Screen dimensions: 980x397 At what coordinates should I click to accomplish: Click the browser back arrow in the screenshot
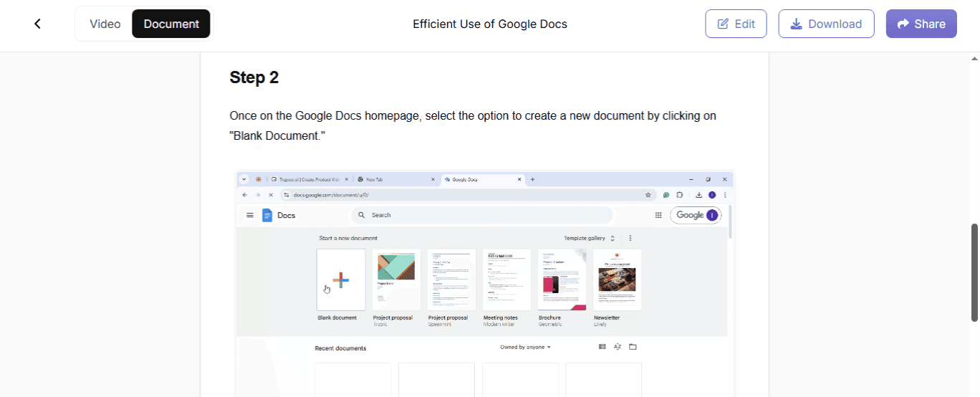point(245,194)
